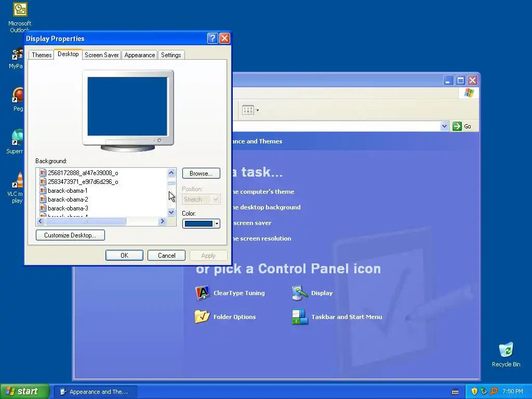Select background 2568172888_af47e39008_o
Viewport: 532px width, 399px height.
[83, 173]
